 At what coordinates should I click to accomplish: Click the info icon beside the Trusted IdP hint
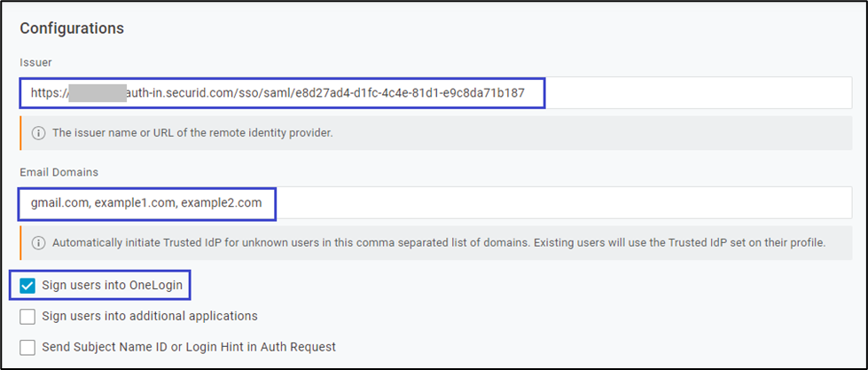39,242
